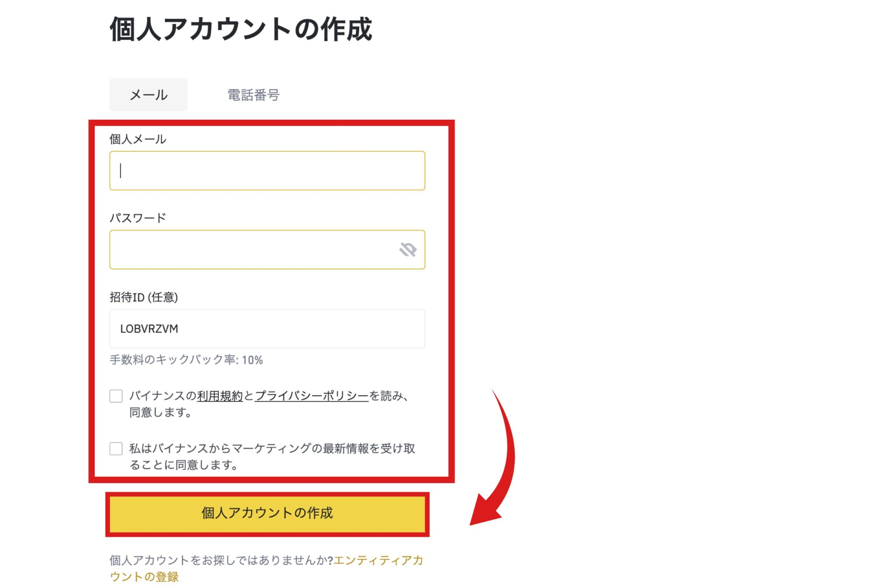Click the 個人アカウントをお探しではありませんか? text

point(221,560)
